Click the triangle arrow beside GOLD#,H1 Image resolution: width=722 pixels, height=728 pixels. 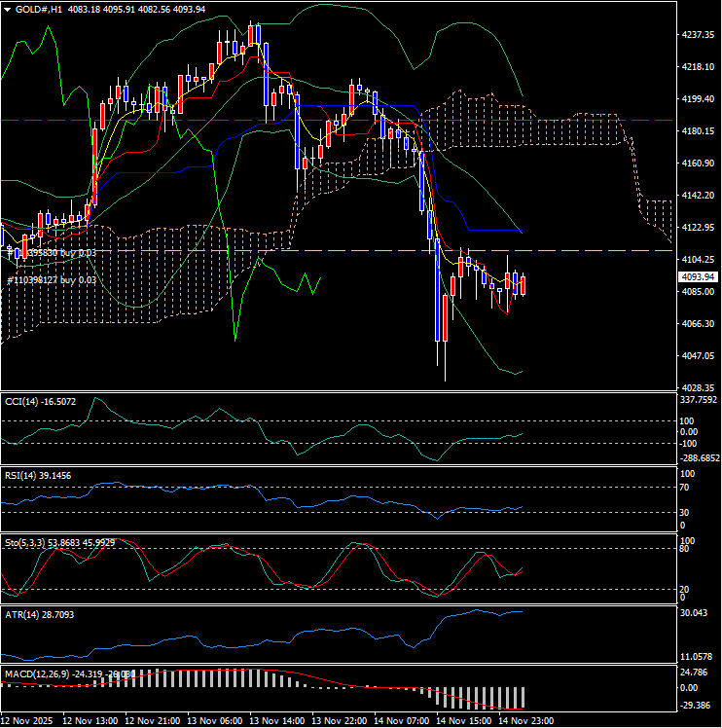pyautogui.click(x=8, y=9)
